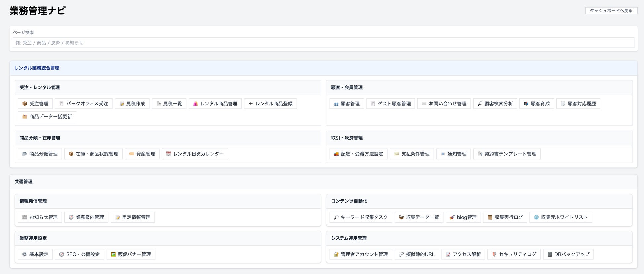Click the 共通管理 section header

(x=323, y=182)
